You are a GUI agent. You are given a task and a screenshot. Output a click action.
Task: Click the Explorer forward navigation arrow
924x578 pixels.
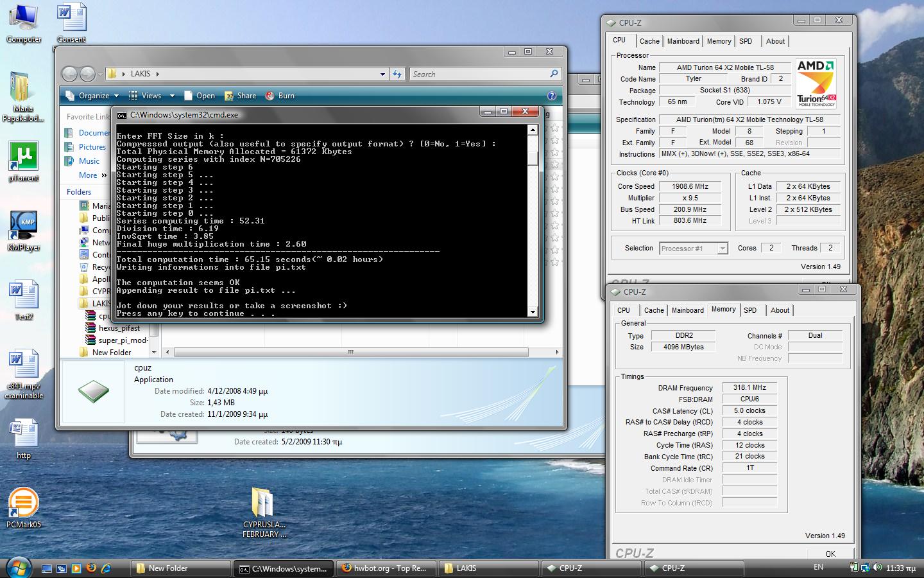point(87,74)
